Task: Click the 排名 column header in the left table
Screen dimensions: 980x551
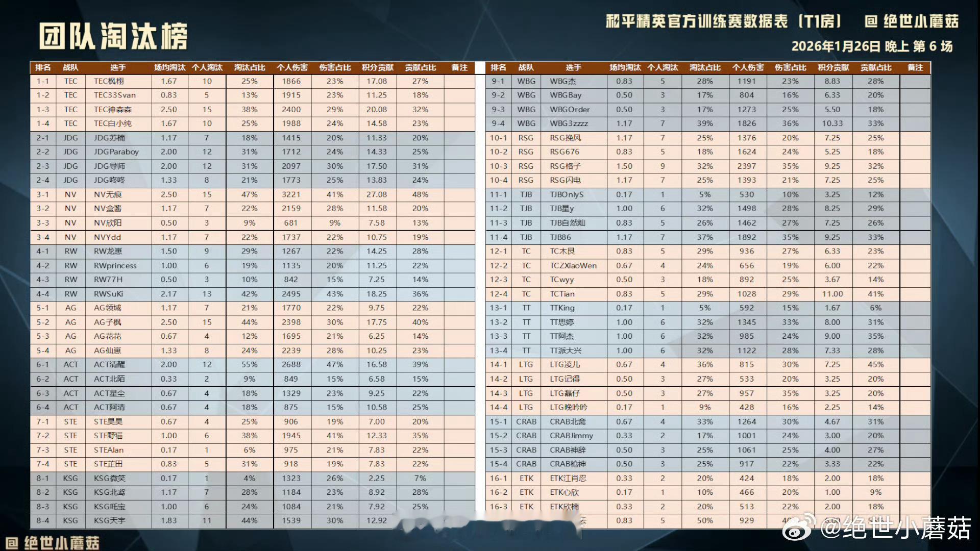Action: (44, 67)
